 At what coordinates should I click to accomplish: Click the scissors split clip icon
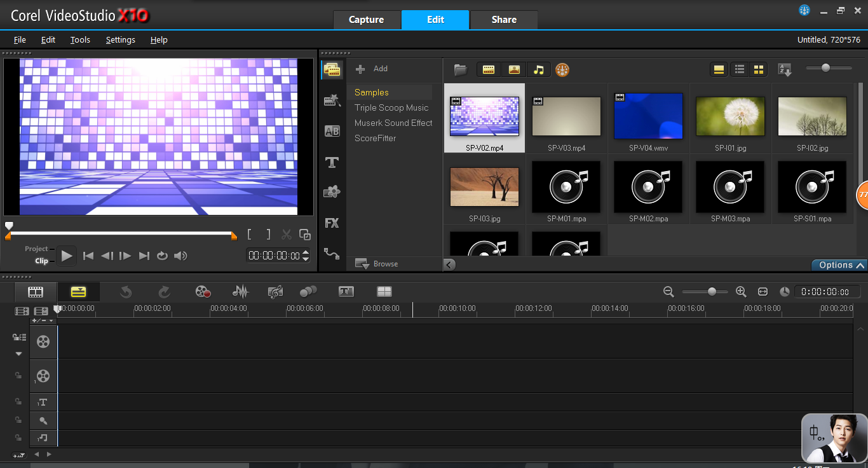(x=287, y=235)
